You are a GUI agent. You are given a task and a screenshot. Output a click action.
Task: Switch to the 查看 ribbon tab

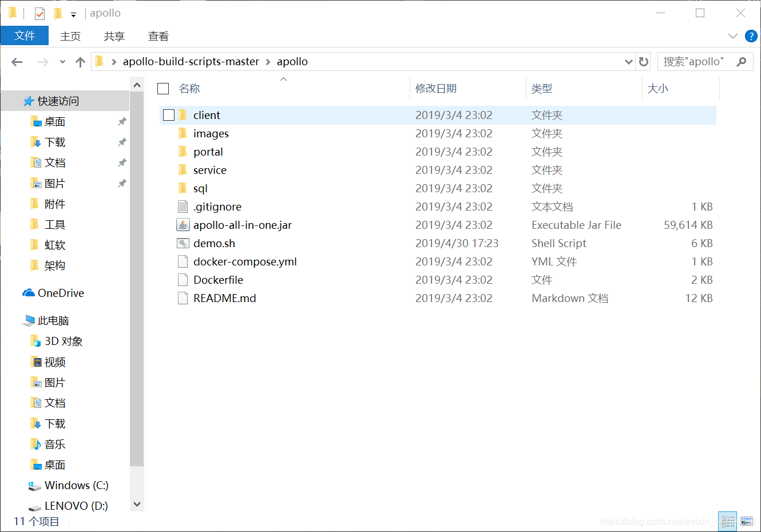(x=158, y=36)
